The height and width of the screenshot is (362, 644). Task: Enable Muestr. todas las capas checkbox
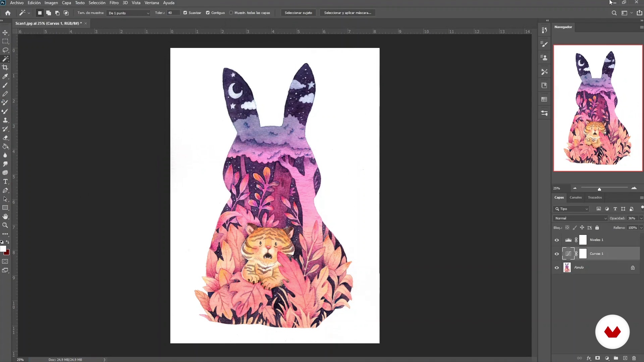click(231, 13)
